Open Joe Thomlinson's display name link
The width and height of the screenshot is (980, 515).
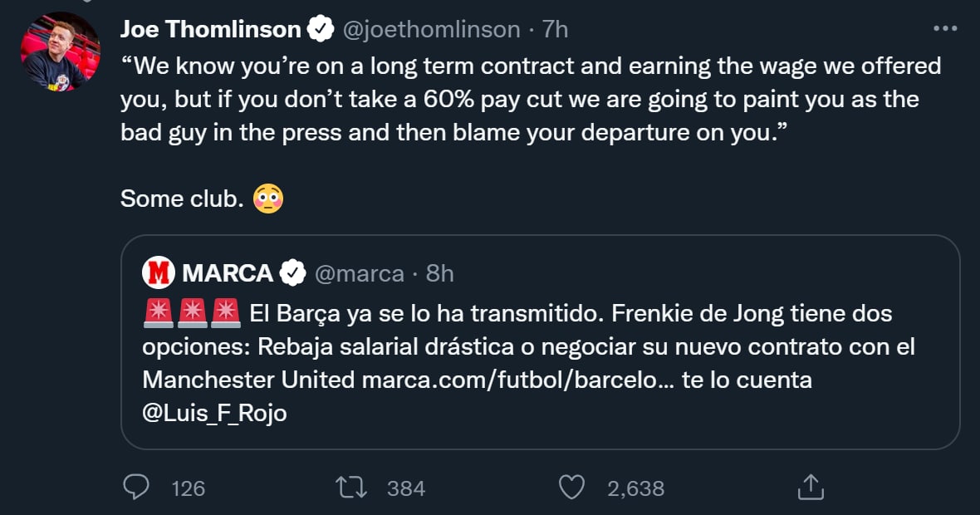coord(210,30)
